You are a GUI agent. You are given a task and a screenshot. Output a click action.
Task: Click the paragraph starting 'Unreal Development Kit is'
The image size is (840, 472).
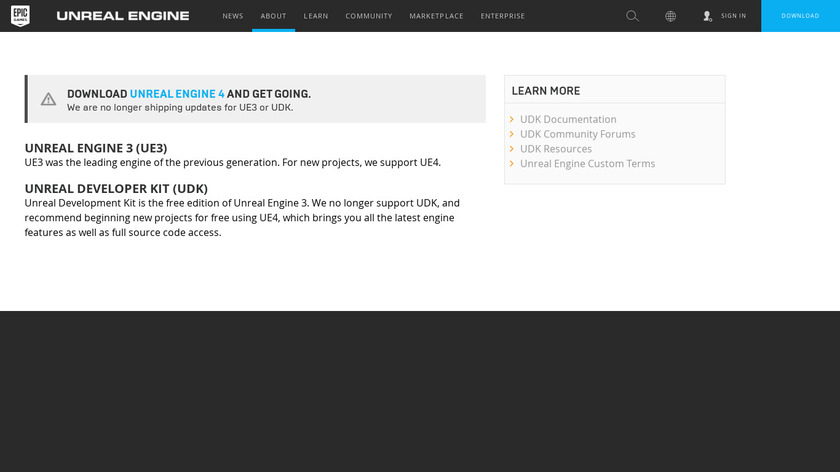[242, 218]
